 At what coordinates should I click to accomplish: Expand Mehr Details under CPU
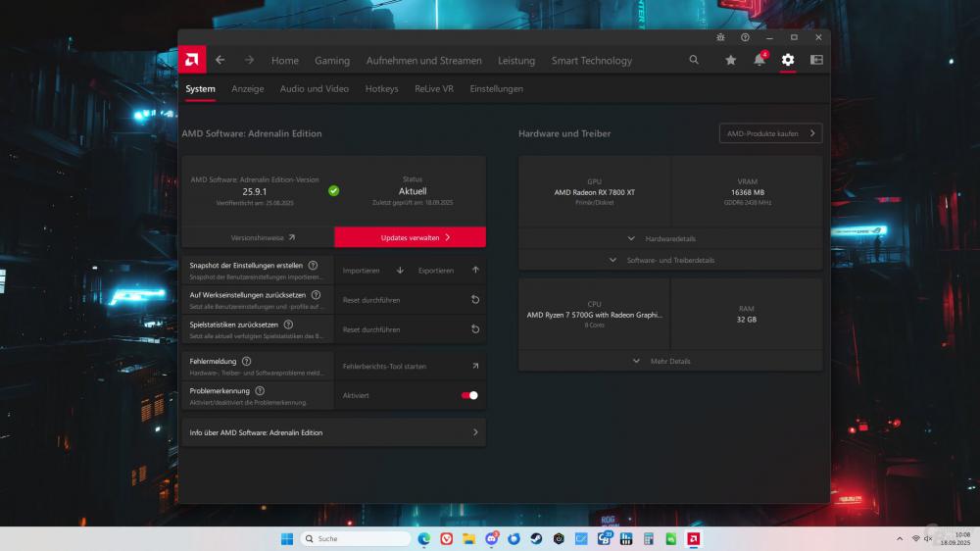pyautogui.click(x=670, y=361)
